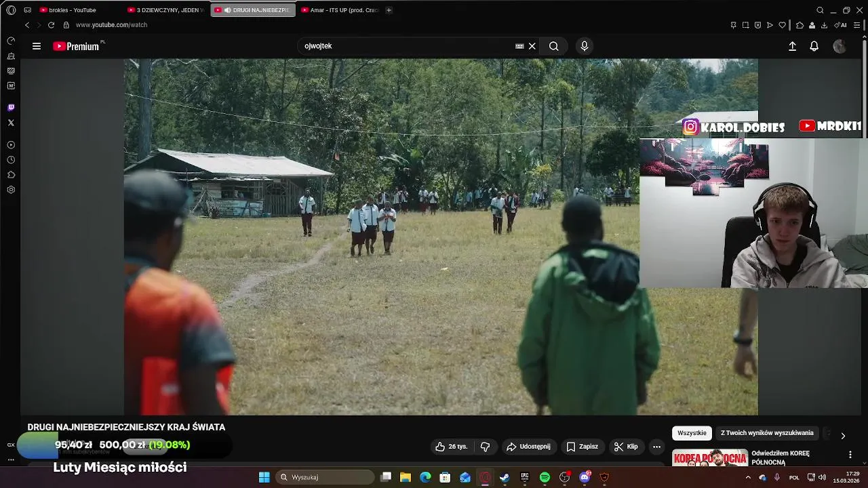Start voice search with microphone

[585, 46]
